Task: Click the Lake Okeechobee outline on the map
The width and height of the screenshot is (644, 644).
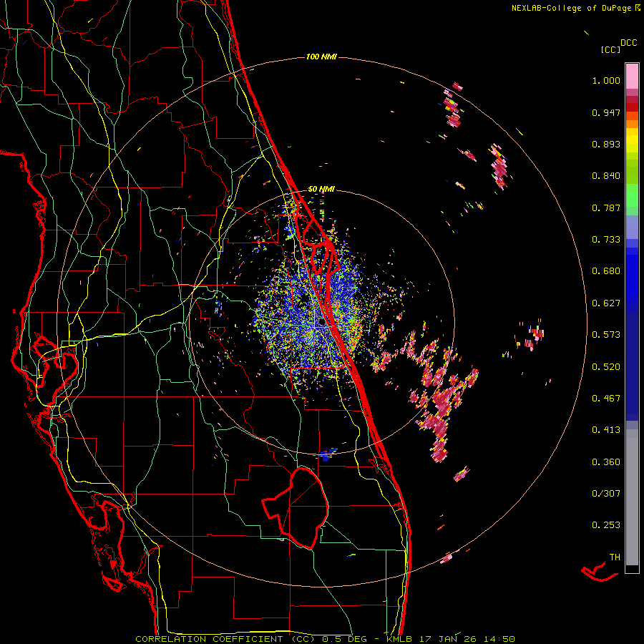Action: 296,507
